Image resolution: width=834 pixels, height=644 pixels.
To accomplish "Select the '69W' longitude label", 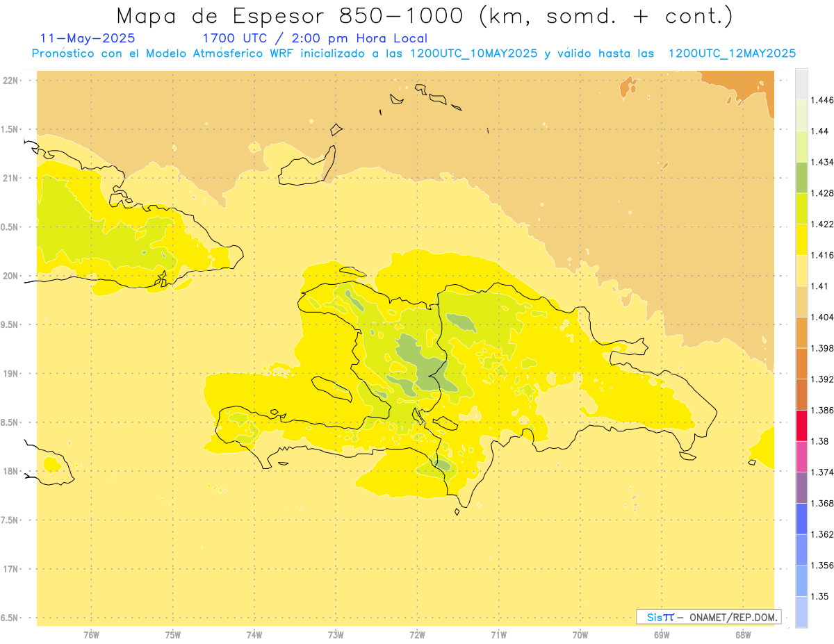I will 662,635.
